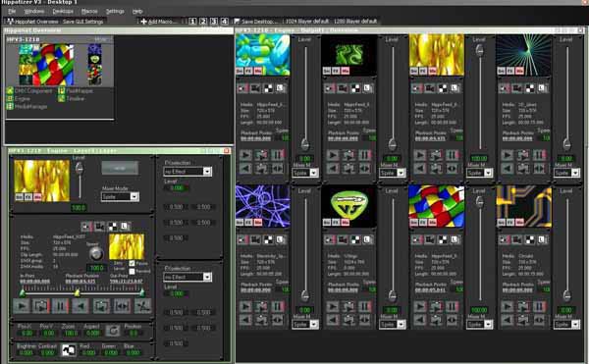Open the Help menu
The image size is (589, 364).
[x=137, y=12]
